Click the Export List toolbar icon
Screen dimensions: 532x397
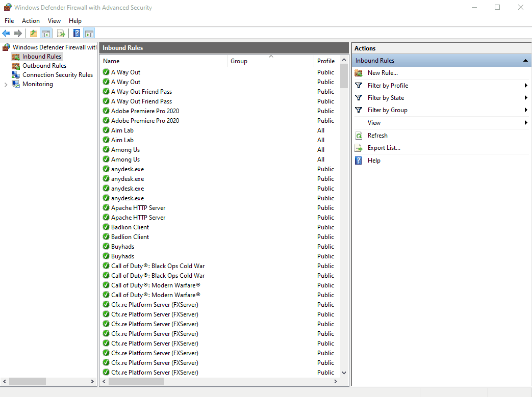[x=61, y=34]
